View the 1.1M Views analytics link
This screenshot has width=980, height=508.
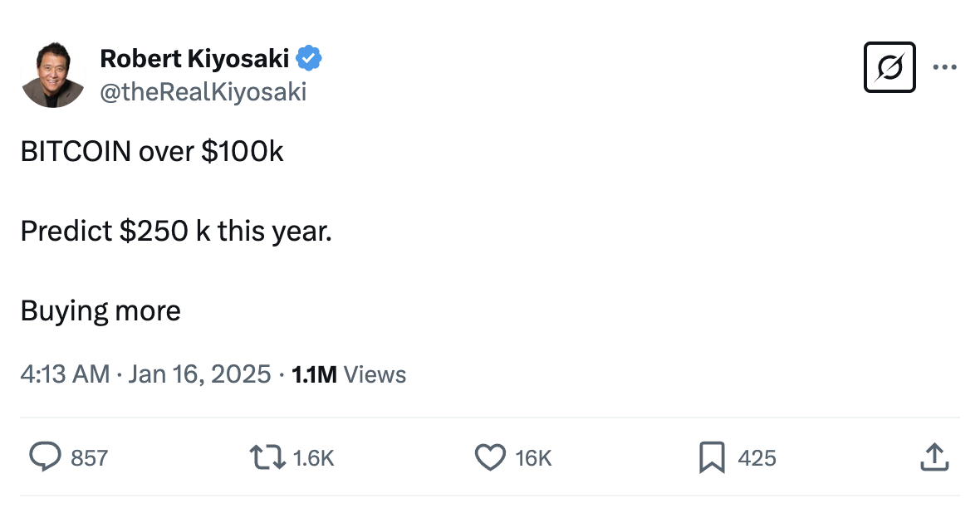pyautogui.click(x=347, y=374)
